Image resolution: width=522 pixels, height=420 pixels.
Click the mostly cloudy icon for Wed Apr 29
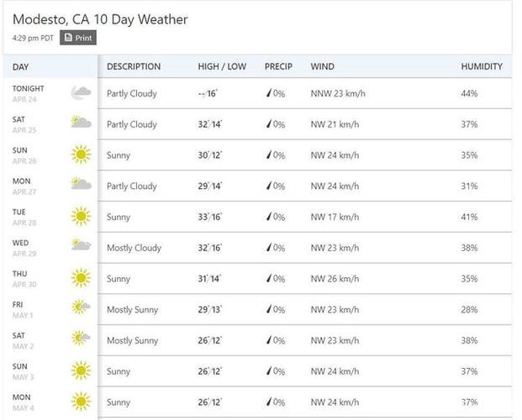(x=81, y=245)
